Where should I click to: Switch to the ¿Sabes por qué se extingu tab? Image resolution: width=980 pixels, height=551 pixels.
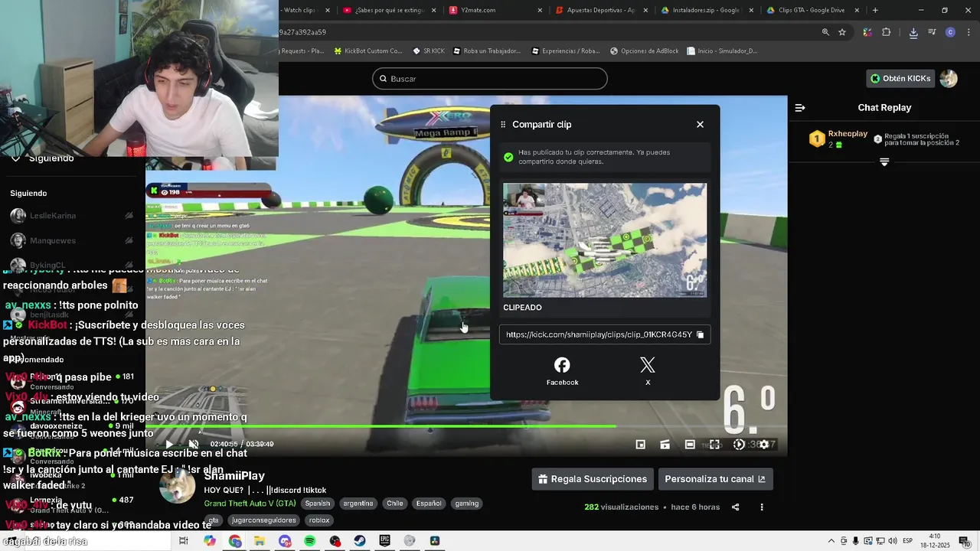390,10
